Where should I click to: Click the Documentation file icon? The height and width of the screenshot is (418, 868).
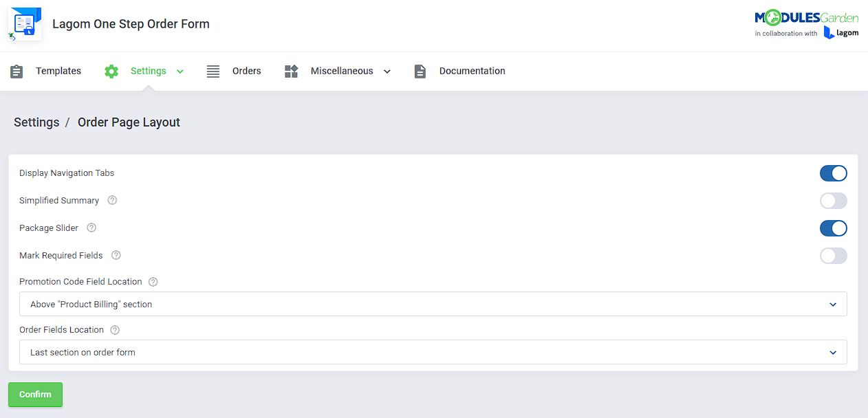tap(420, 71)
